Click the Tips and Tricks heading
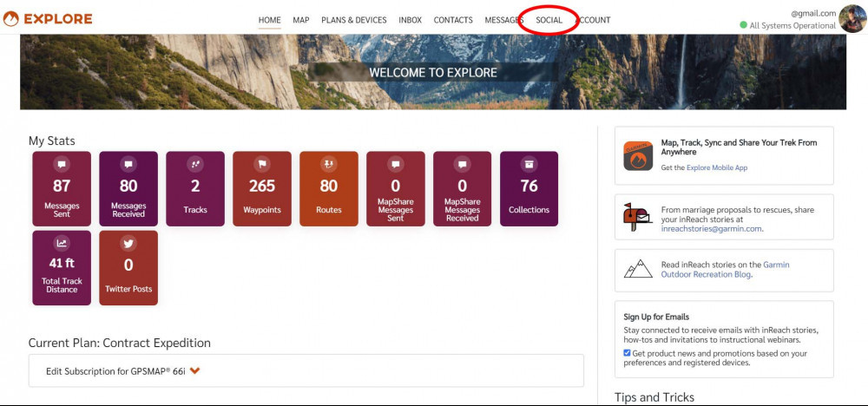The height and width of the screenshot is (406, 868). (x=654, y=397)
